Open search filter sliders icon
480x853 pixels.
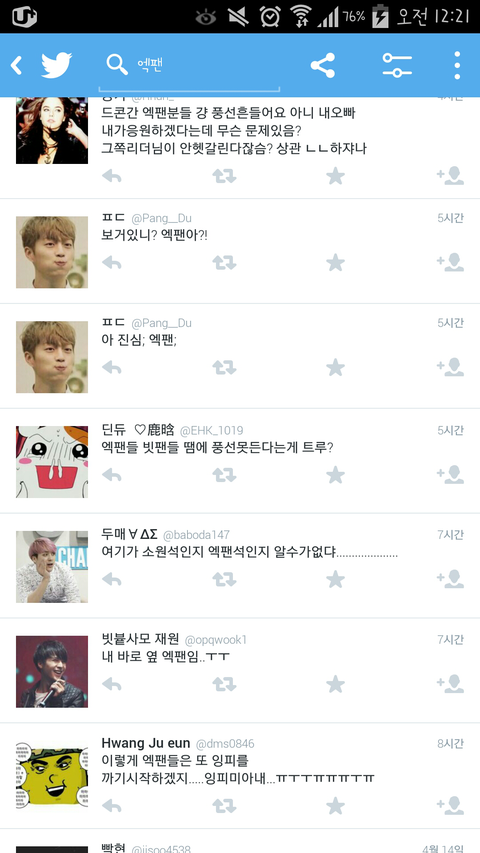[x=397, y=65]
